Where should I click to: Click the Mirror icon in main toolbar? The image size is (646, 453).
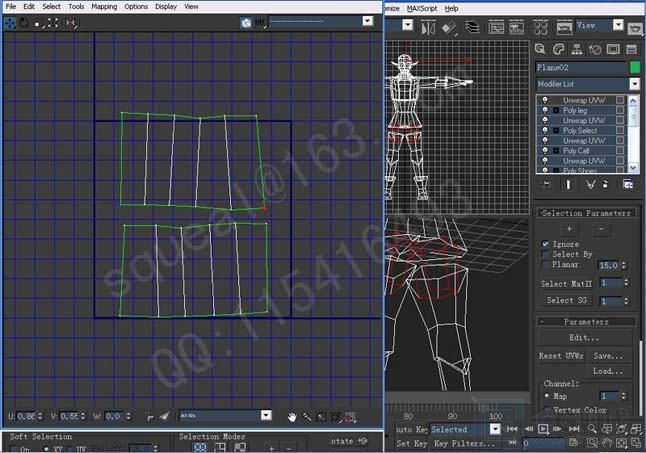click(428, 28)
